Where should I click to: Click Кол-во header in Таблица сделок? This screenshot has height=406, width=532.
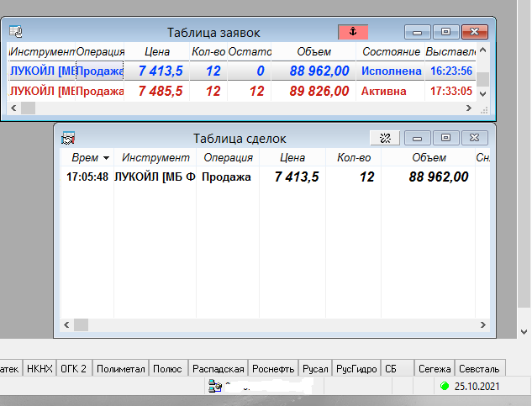354,157
